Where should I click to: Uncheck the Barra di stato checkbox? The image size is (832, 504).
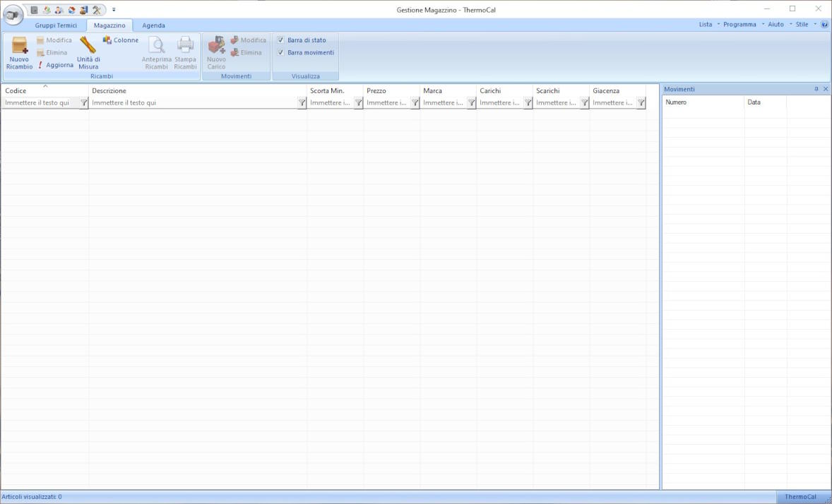pos(281,40)
